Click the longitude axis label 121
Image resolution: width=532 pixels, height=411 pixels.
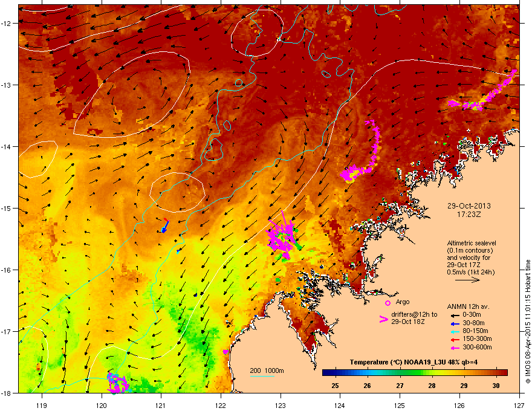(x=161, y=405)
